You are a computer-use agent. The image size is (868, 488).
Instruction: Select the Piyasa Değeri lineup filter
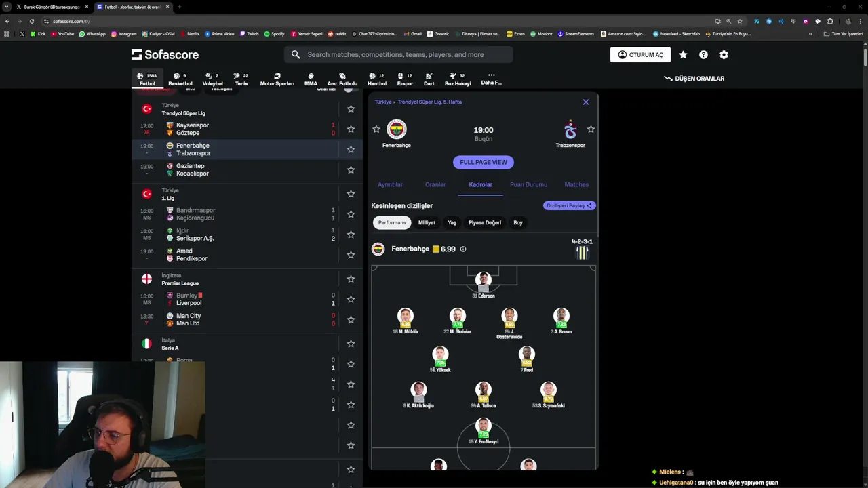tap(485, 222)
